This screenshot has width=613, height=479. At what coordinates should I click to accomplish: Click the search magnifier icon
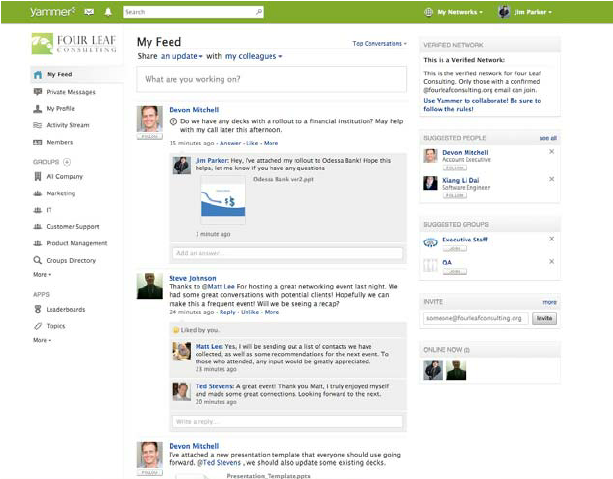click(259, 12)
